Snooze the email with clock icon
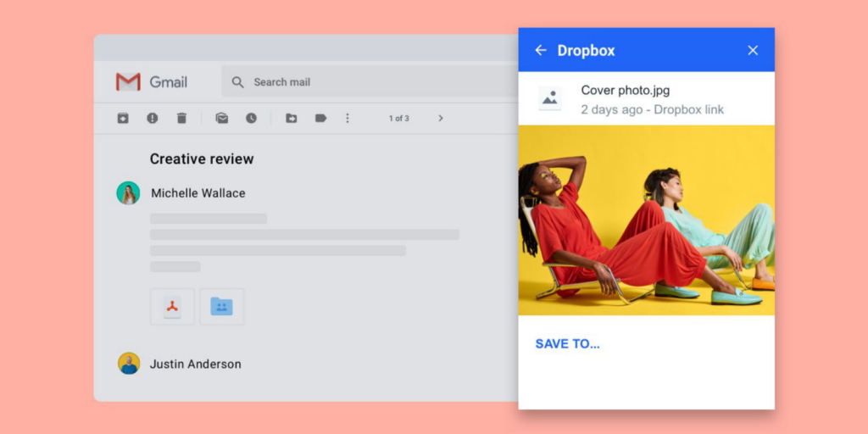Image resolution: width=868 pixels, height=434 pixels. tap(251, 118)
